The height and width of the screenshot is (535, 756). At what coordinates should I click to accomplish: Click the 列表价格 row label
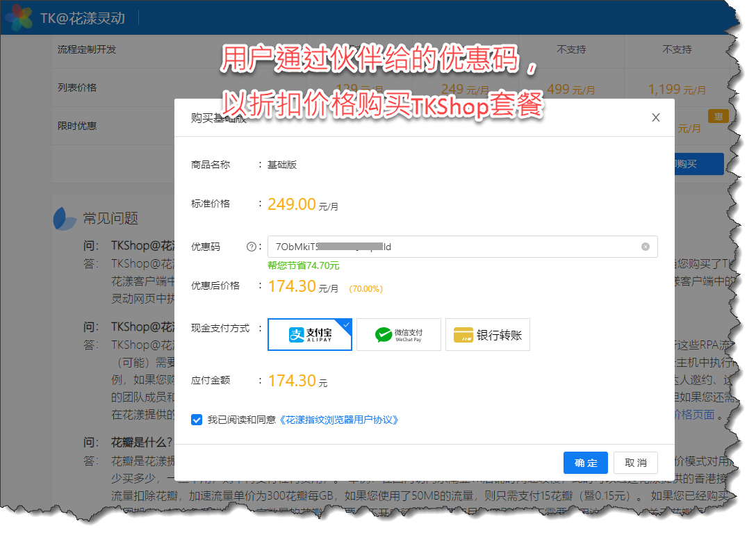[x=77, y=88]
